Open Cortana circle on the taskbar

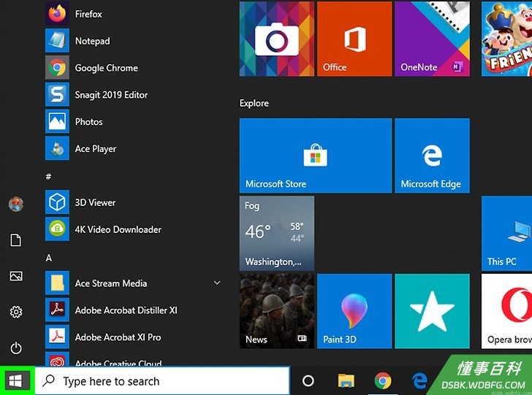(308, 380)
